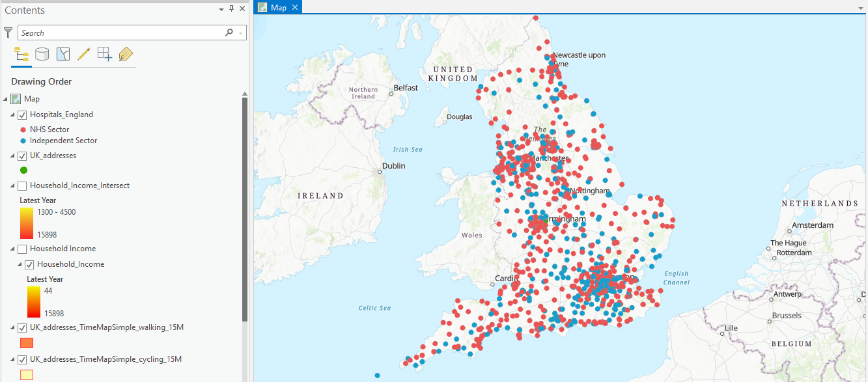Click the Douglas label on map
This screenshot has height=382, width=868.
(x=459, y=118)
